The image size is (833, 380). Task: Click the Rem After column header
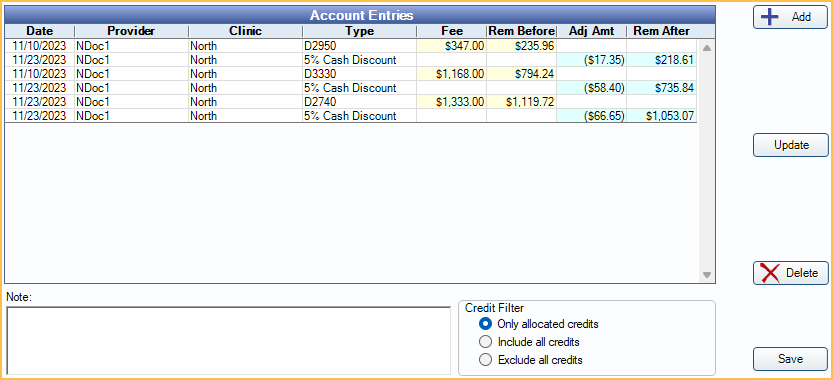661,31
